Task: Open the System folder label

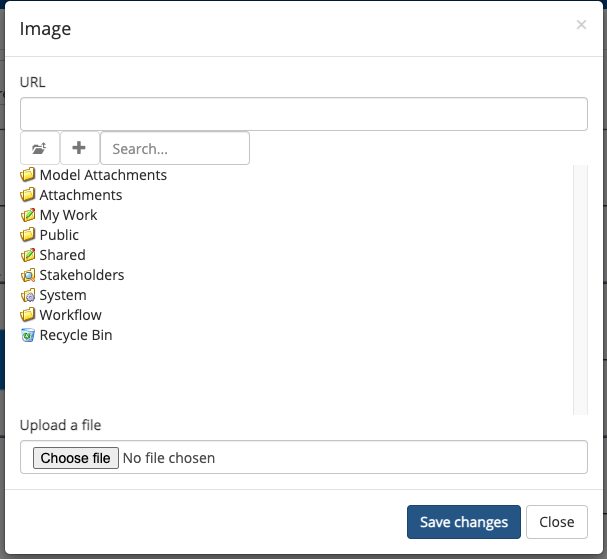Action: pos(63,295)
